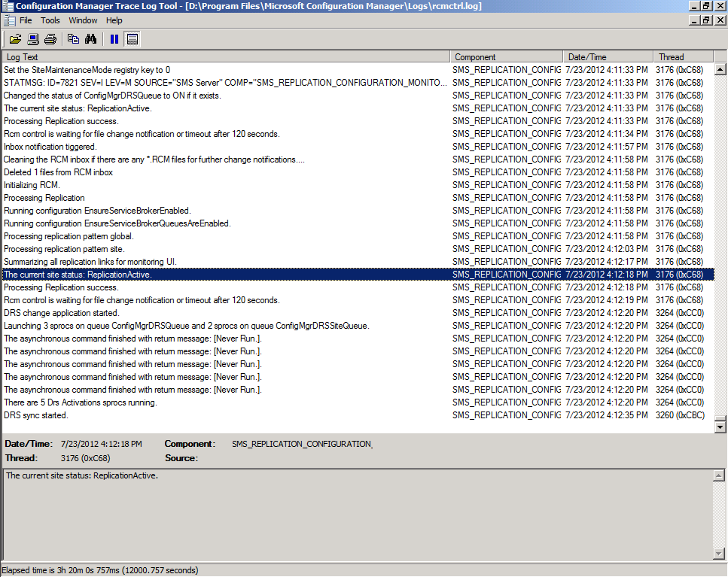Toggle the Show/Hide details pane button
Image resolution: width=728 pixels, height=577 pixels.
(133, 39)
